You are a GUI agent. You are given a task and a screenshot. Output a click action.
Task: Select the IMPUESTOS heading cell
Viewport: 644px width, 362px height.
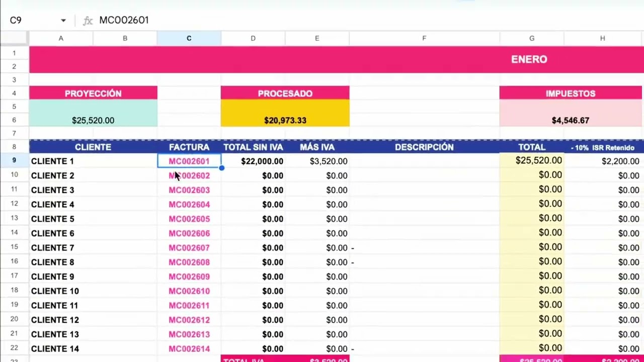click(x=571, y=93)
